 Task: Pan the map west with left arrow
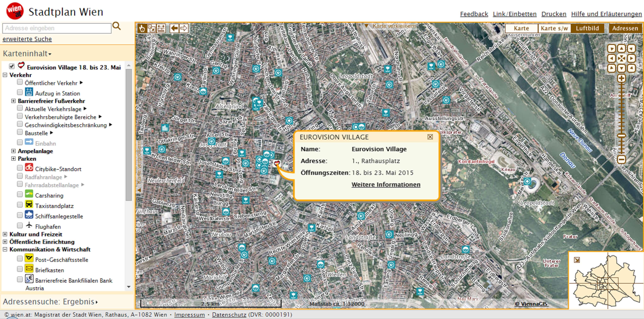pos(612,58)
